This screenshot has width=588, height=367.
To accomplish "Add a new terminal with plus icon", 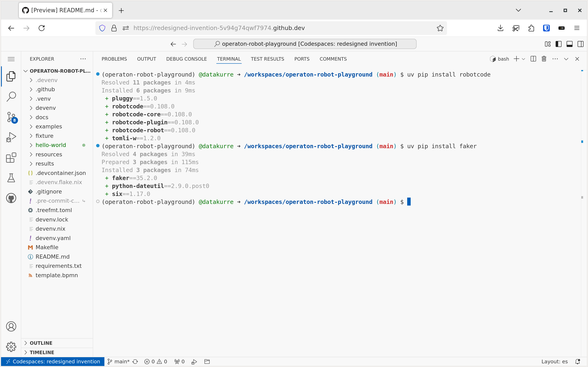I will (516, 59).
